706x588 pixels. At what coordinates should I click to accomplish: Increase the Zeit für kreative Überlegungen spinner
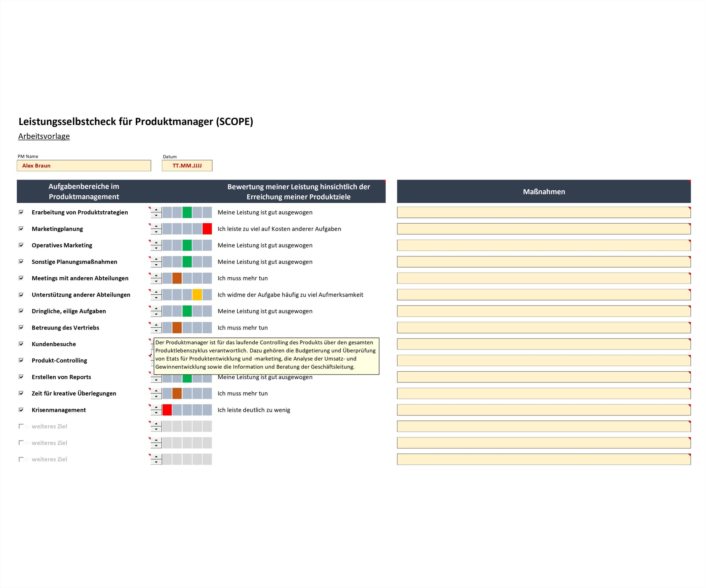point(156,391)
